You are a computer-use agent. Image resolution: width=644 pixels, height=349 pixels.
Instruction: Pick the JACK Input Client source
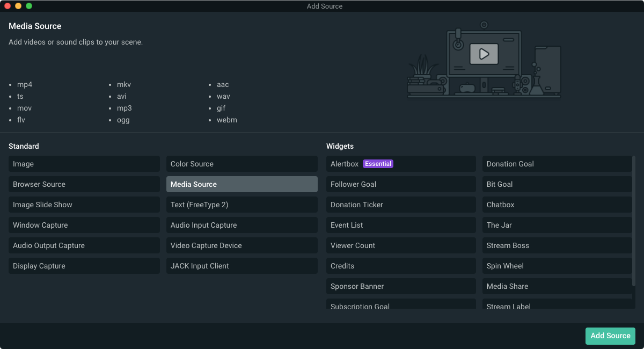[x=241, y=266]
